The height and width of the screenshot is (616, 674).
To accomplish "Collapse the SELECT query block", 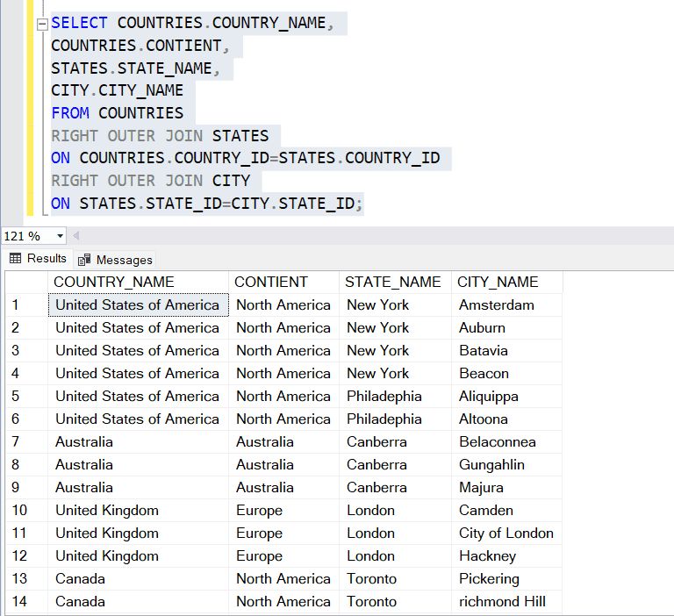I will (x=42, y=25).
